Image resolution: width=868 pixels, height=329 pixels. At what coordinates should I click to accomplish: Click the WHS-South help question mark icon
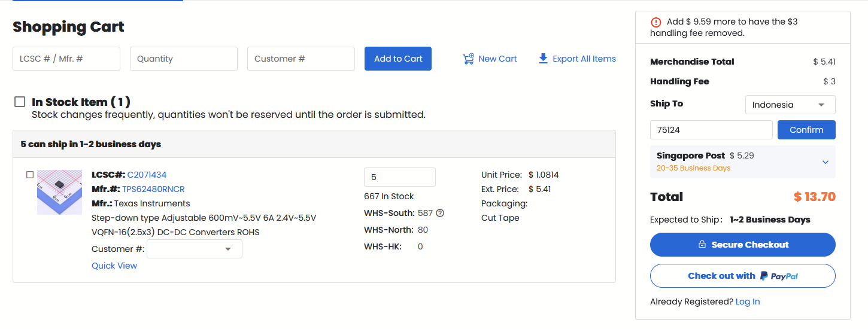pos(440,213)
